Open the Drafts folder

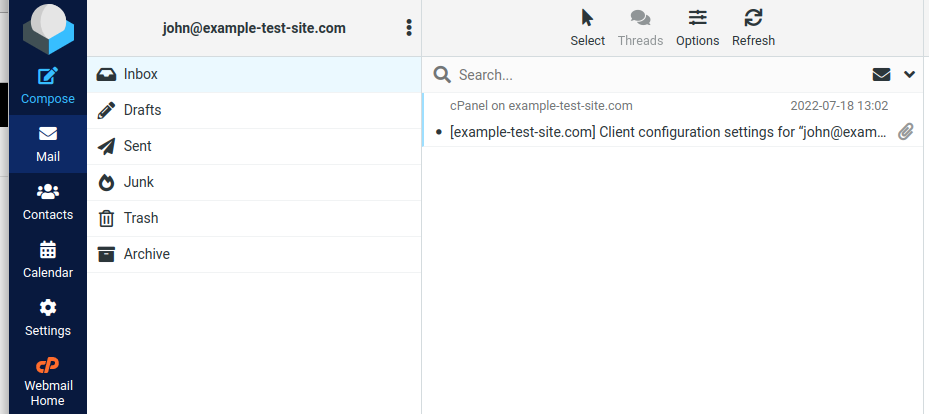pyautogui.click(x=142, y=110)
